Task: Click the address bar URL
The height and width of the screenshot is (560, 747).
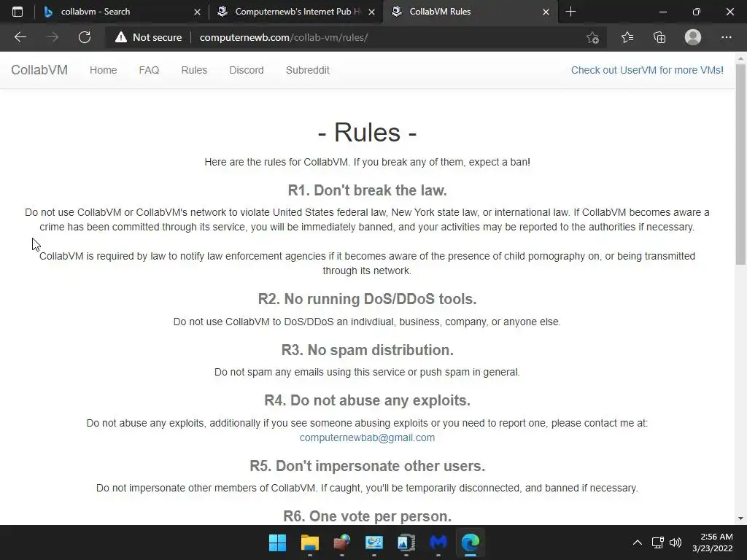Action: point(284,38)
